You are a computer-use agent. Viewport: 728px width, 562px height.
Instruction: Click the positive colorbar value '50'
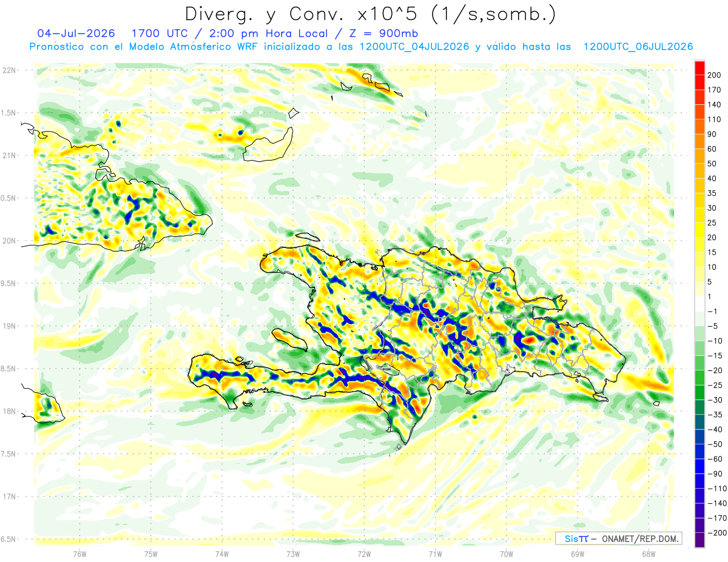pos(713,164)
